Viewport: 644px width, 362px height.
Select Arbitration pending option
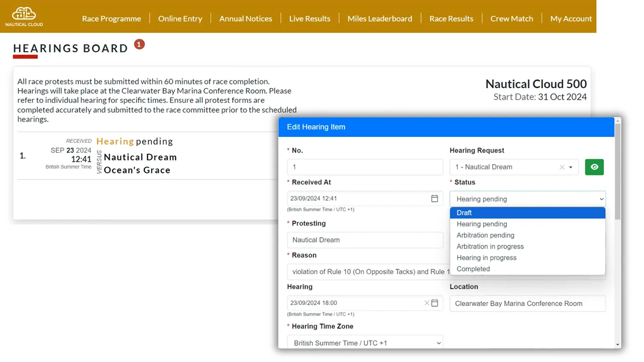coord(528,235)
